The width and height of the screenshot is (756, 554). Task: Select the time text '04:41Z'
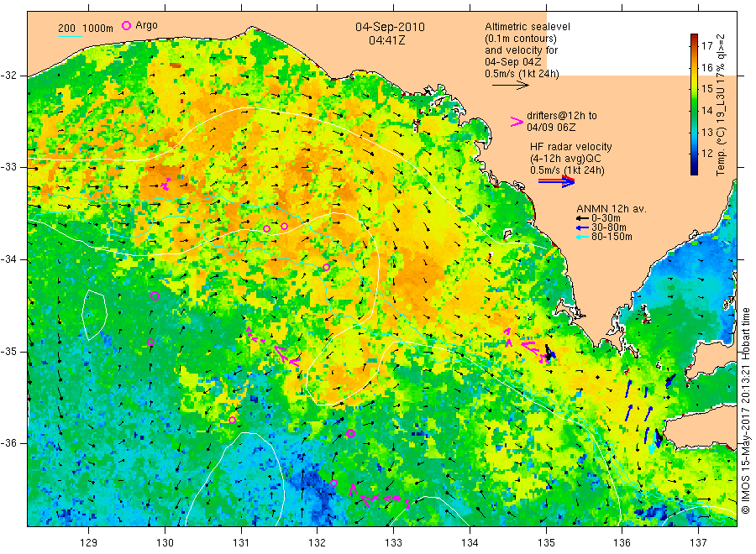point(386,40)
